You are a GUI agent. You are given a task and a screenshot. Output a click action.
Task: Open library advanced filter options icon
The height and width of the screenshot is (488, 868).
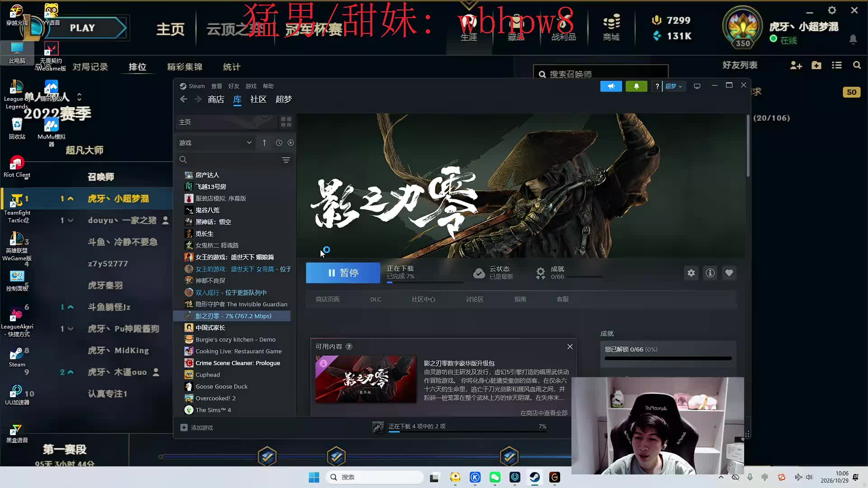pos(286,160)
